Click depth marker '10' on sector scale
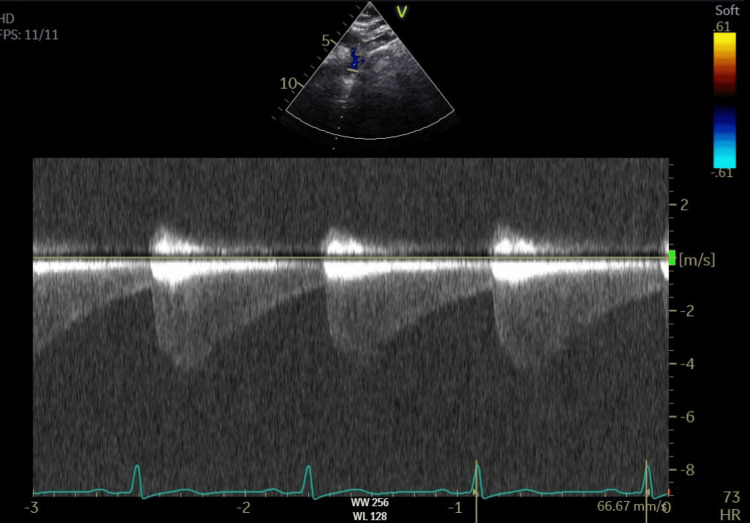 click(288, 84)
